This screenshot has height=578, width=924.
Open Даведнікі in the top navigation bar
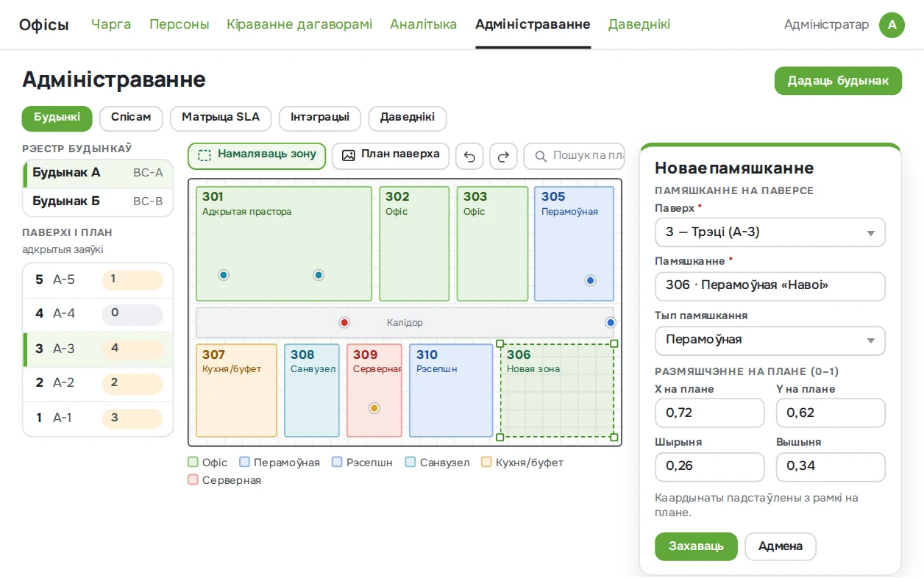tap(639, 24)
